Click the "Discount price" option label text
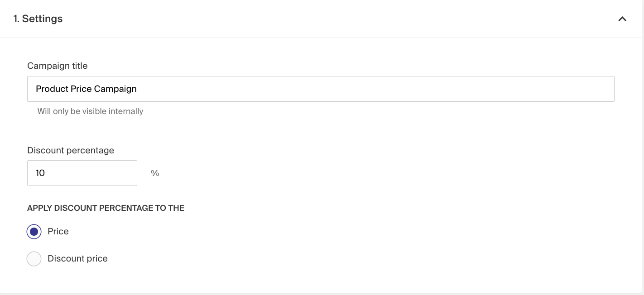The image size is (644, 295). [x=77, y=259]
